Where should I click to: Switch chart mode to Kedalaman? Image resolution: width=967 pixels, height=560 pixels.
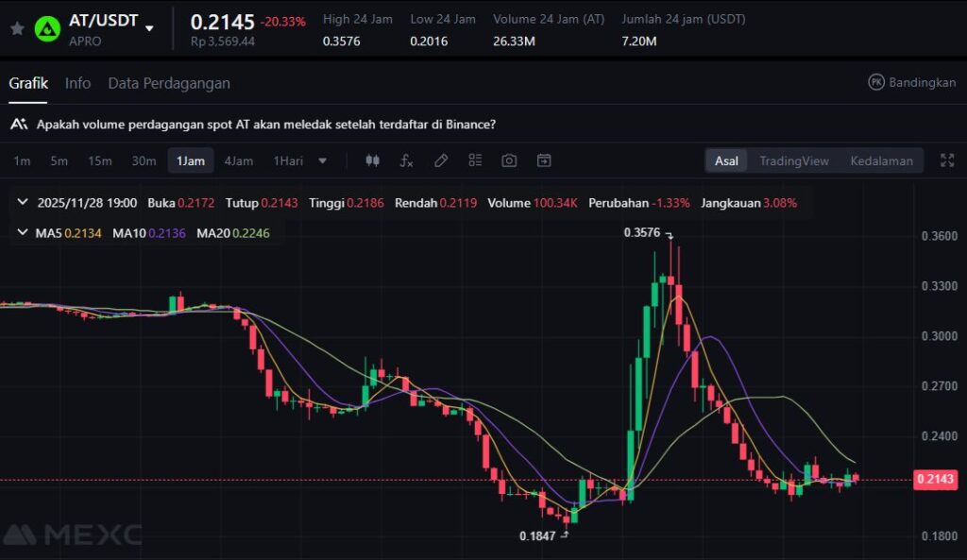[881, 161]
